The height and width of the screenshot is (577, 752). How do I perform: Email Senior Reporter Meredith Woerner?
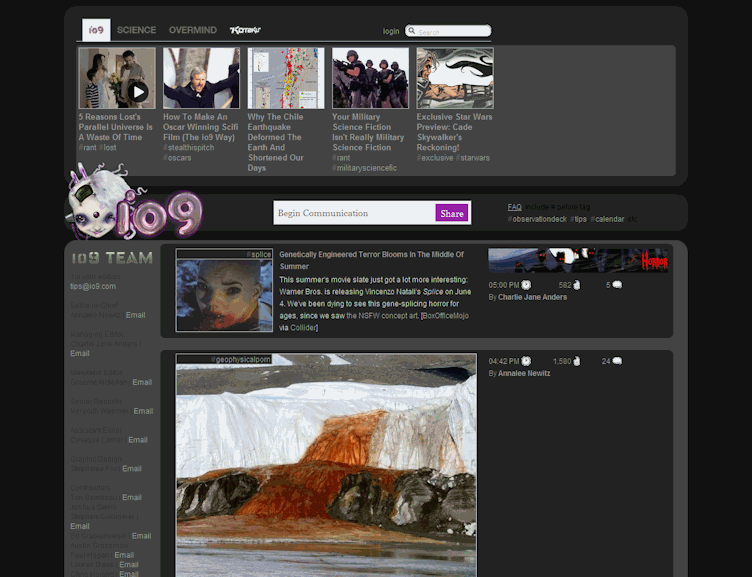click(143, 411)
